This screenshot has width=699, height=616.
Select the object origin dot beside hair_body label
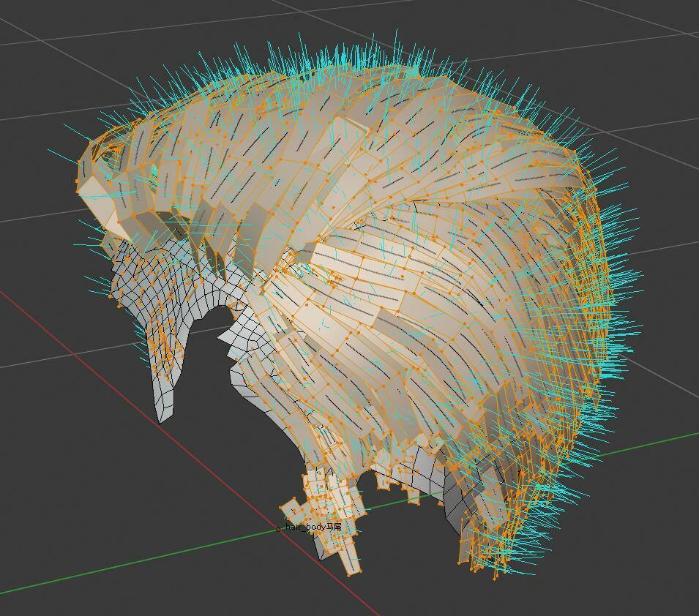278,530
